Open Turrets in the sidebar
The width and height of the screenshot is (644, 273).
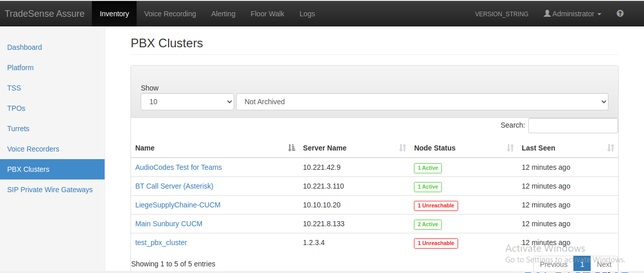point(52,129)
